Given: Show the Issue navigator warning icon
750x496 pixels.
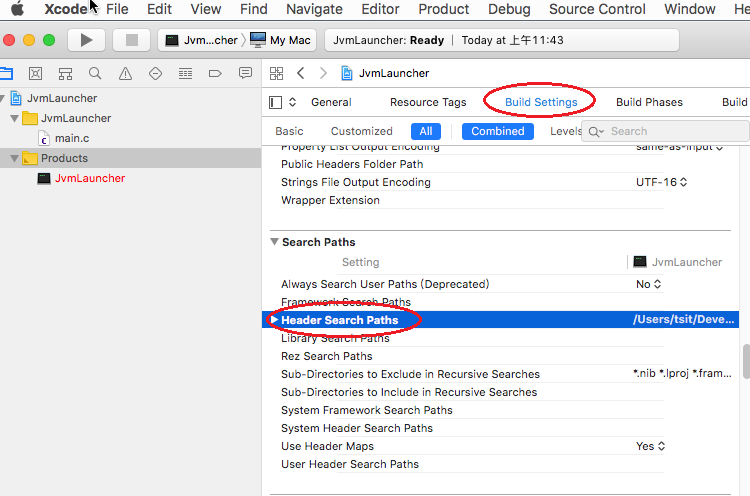Looking at the screenshot, I should click(125, 73).
